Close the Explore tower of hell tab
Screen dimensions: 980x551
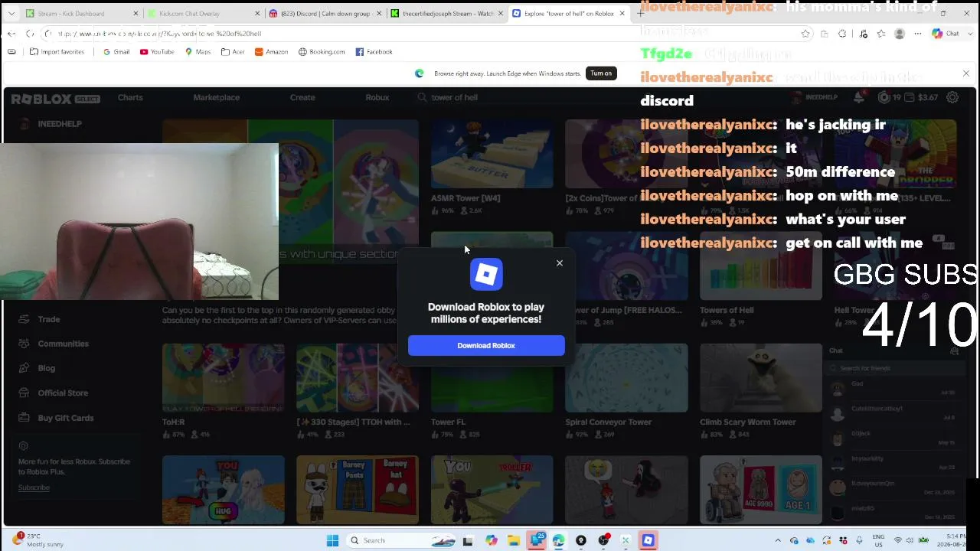pyautogui.click(x=622, y=13)
